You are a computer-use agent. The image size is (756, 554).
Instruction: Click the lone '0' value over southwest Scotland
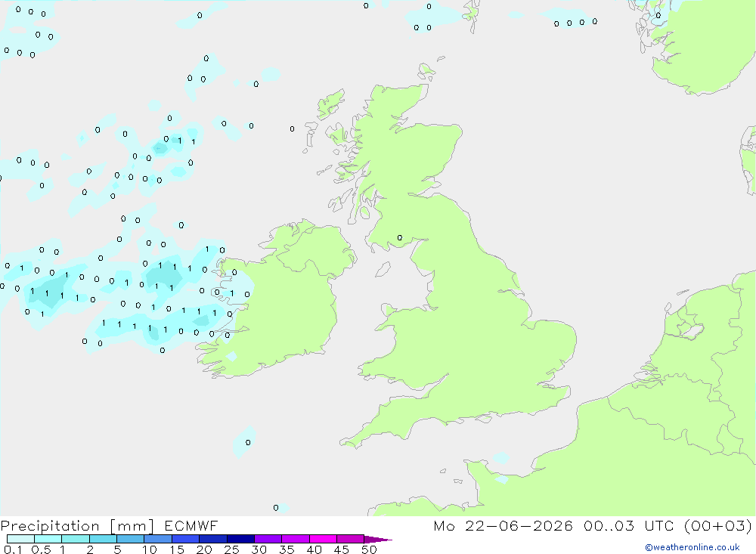[400, 238]
